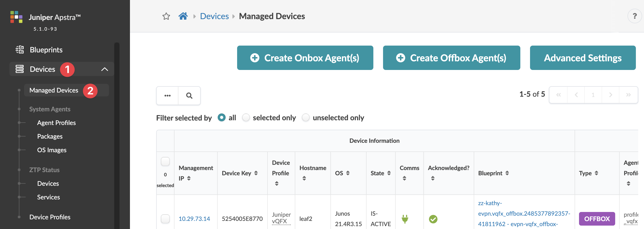
Task: Check the row checkbox for 10.29.73.14
Action: click(x=165, y=219)
